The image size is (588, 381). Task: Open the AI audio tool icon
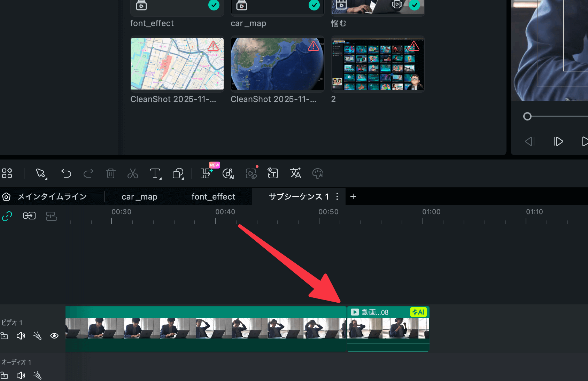228,173
